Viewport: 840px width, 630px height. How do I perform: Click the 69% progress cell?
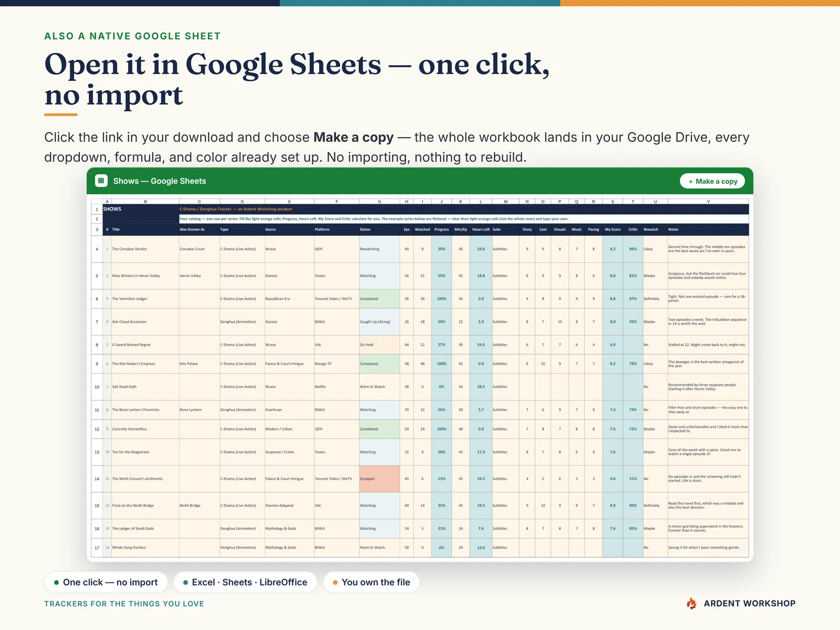[442, 322]
